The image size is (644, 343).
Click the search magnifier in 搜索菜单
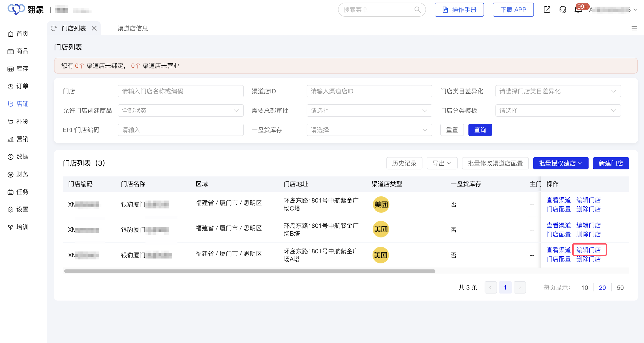(417, 9)
